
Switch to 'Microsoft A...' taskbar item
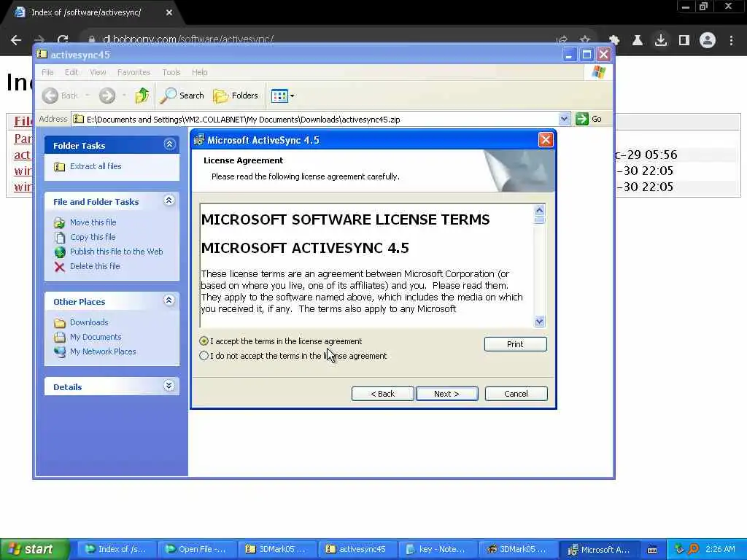600,550
